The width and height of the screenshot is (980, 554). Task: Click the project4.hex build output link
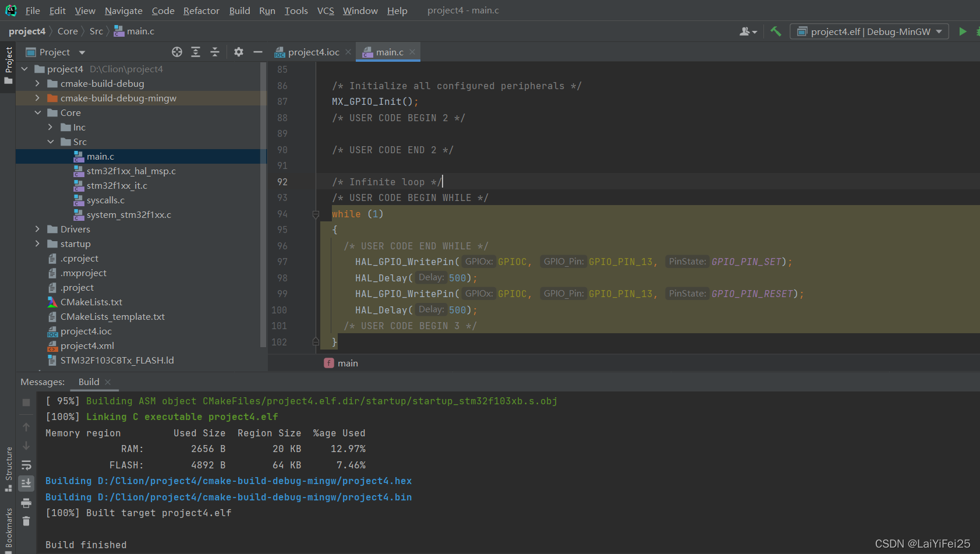pos(229,481)
